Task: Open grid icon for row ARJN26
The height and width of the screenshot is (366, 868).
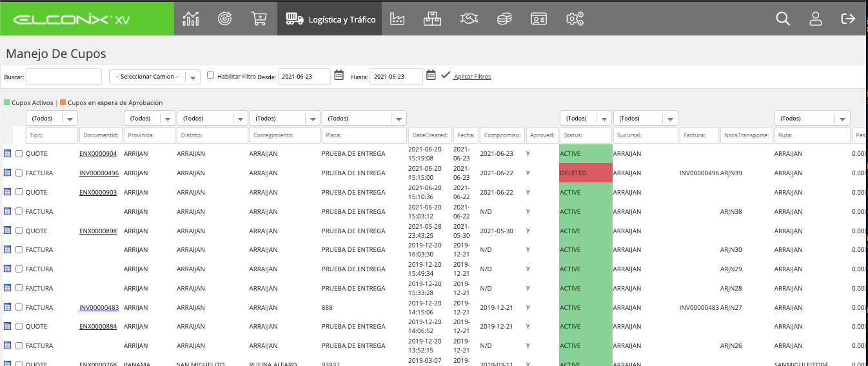Action: pyautogui.click(x=8, y=345)
